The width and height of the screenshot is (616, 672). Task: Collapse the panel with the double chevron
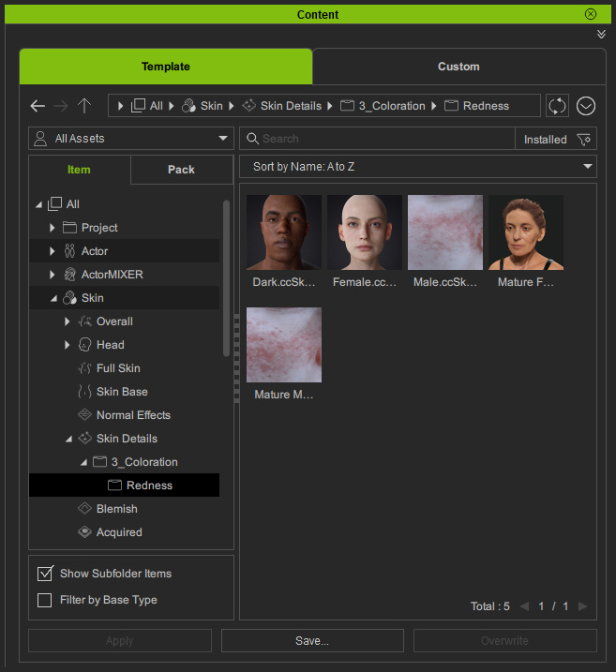coord(601,34)
